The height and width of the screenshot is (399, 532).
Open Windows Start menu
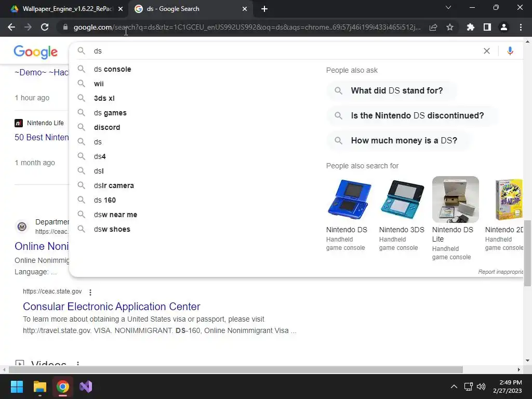[17, 387]
